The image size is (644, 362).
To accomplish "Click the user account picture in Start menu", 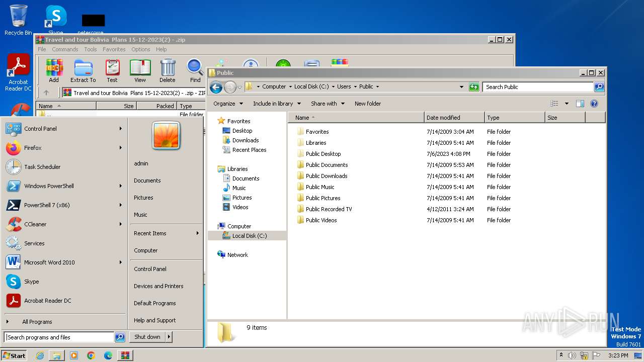I will point(166,135).
